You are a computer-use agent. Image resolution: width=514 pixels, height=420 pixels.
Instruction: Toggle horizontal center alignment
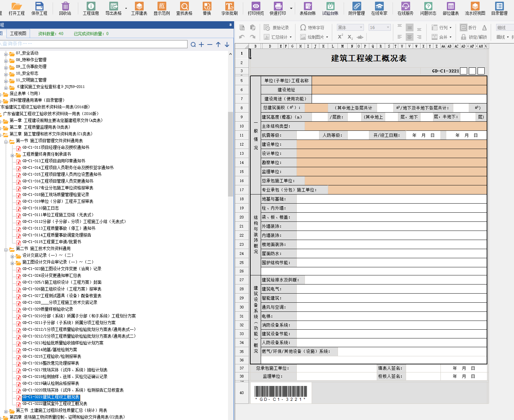tap(409, 37)
